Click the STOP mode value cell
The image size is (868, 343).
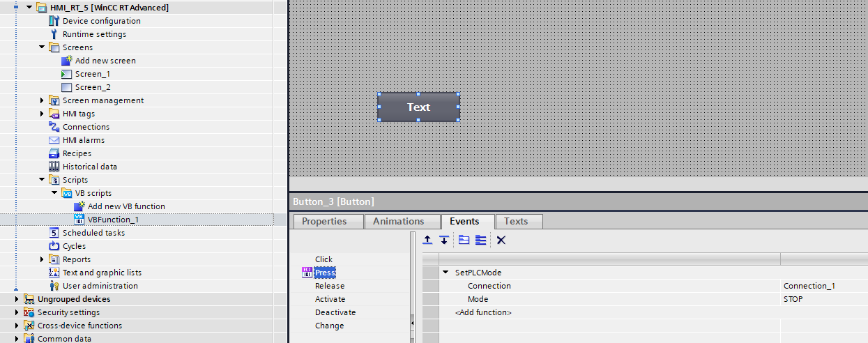[x=824, y=299]
